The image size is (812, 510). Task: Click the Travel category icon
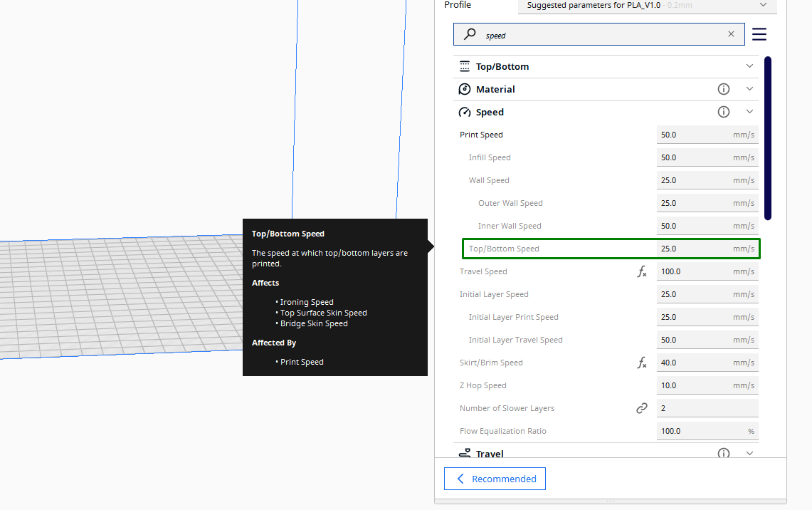pos(465,453)
